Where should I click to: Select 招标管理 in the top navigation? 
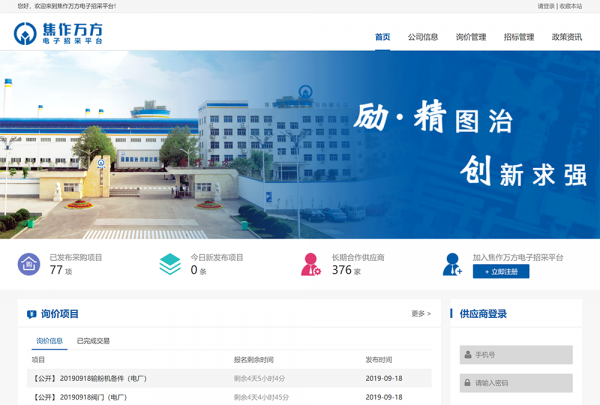click(519, 37)
